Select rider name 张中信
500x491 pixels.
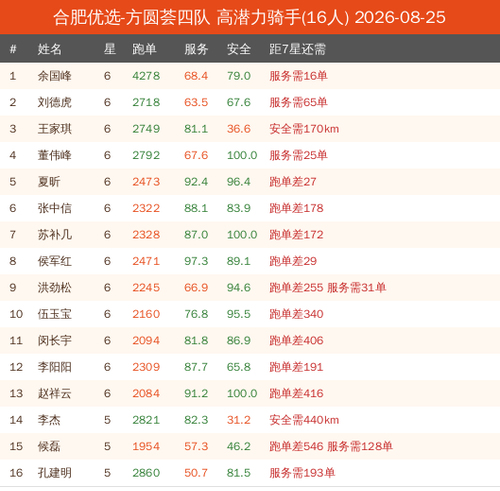coord(55,208)
